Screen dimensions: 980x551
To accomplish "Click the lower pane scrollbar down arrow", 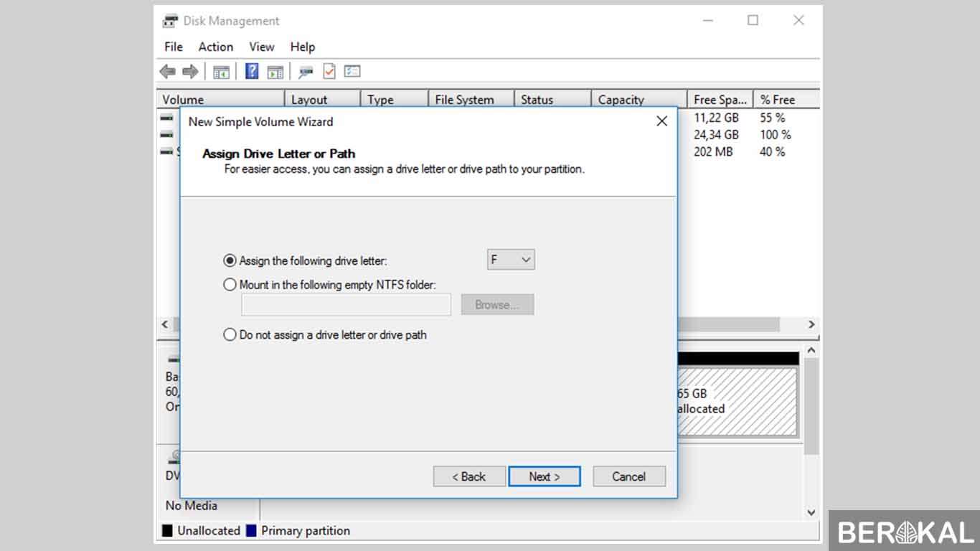I will click(811, 512).
